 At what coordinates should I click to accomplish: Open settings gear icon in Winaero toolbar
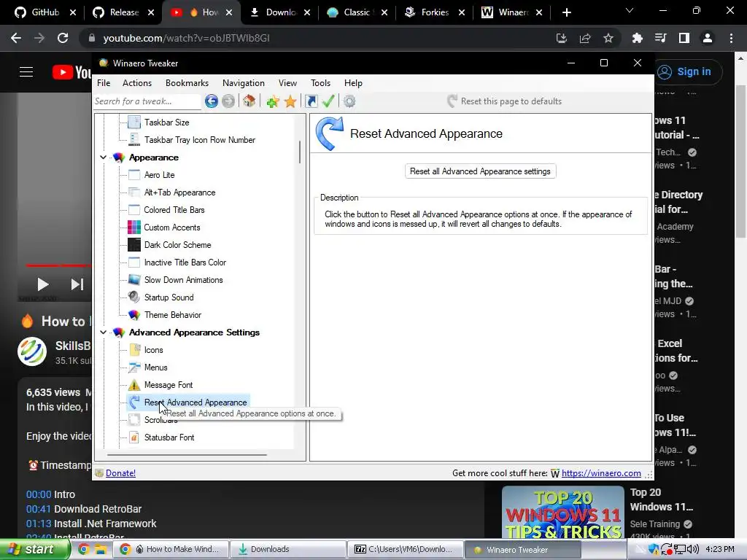[349, 101]
